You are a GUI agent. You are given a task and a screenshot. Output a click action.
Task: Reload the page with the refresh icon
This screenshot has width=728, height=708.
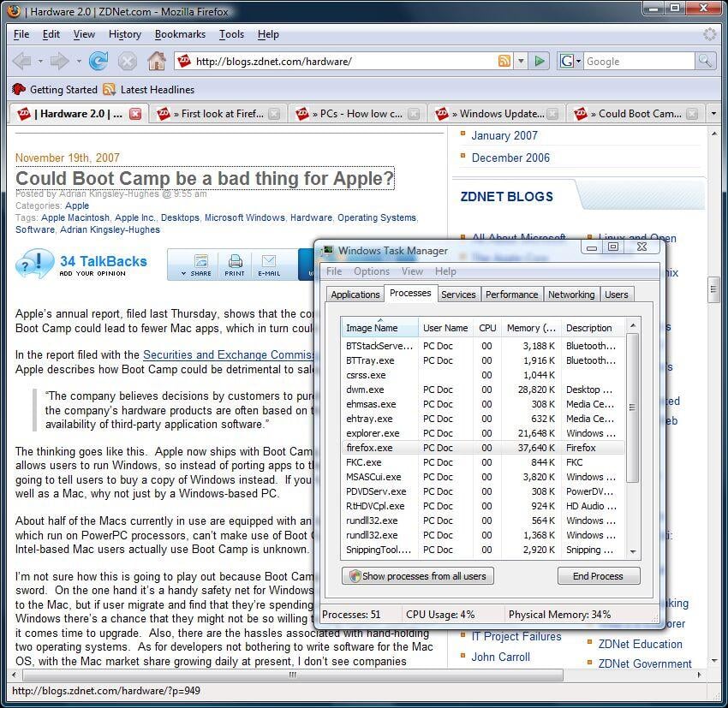(98, 62)
